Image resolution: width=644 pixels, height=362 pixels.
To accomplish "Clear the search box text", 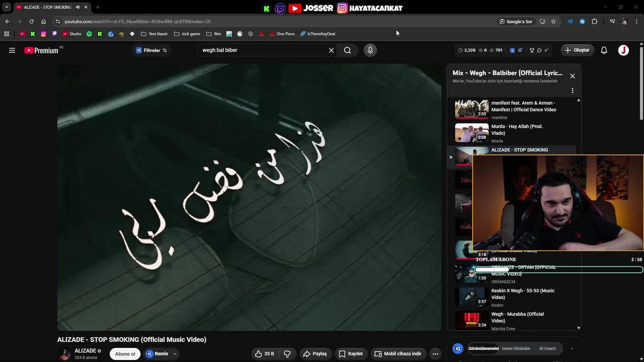I will [x=331, y=50].
